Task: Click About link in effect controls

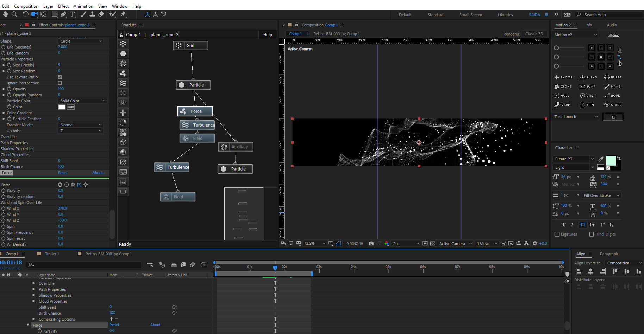Action: [98, 173]
